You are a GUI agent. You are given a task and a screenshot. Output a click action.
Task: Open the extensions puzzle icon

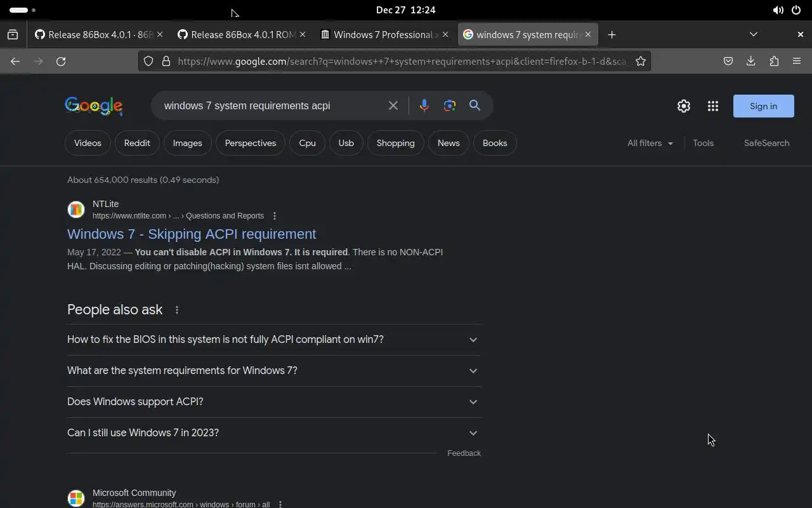point(774,61)
